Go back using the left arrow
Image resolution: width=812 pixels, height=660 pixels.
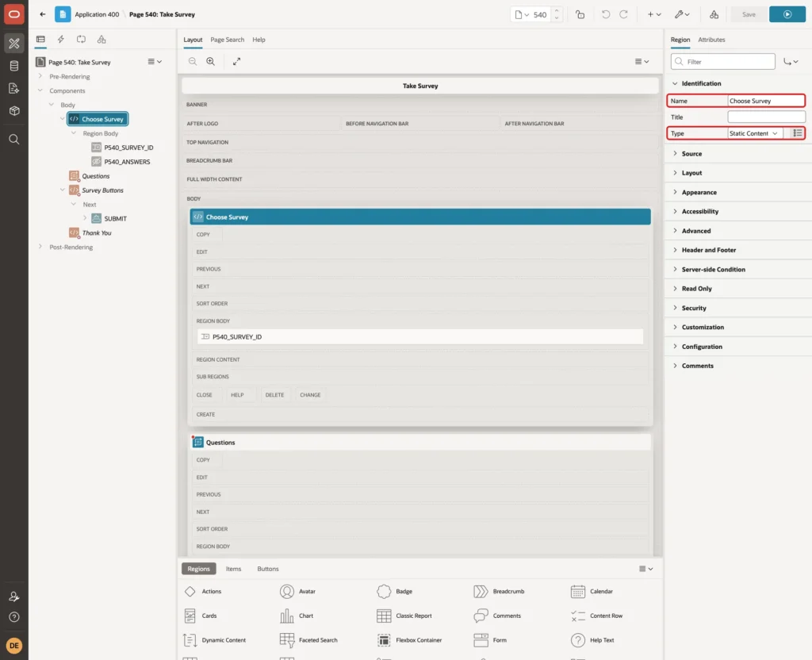point(43,14)
